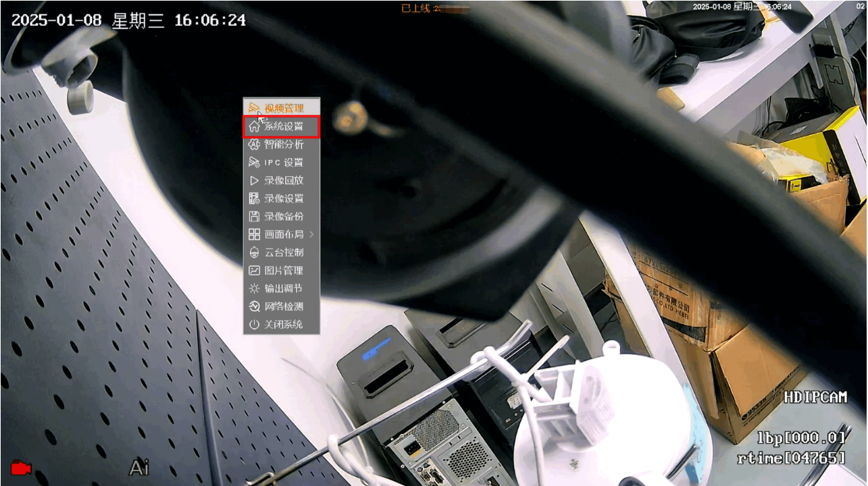Click the 图片管理 picture icon
Viewport: 868px width, 486px height.
(x=254, y=271)
